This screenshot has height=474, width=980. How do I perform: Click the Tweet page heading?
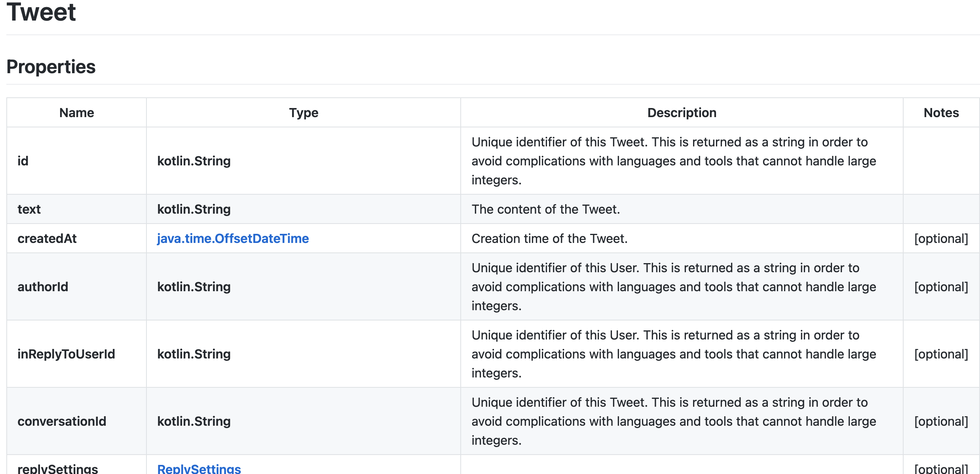(x=41, y=12)
